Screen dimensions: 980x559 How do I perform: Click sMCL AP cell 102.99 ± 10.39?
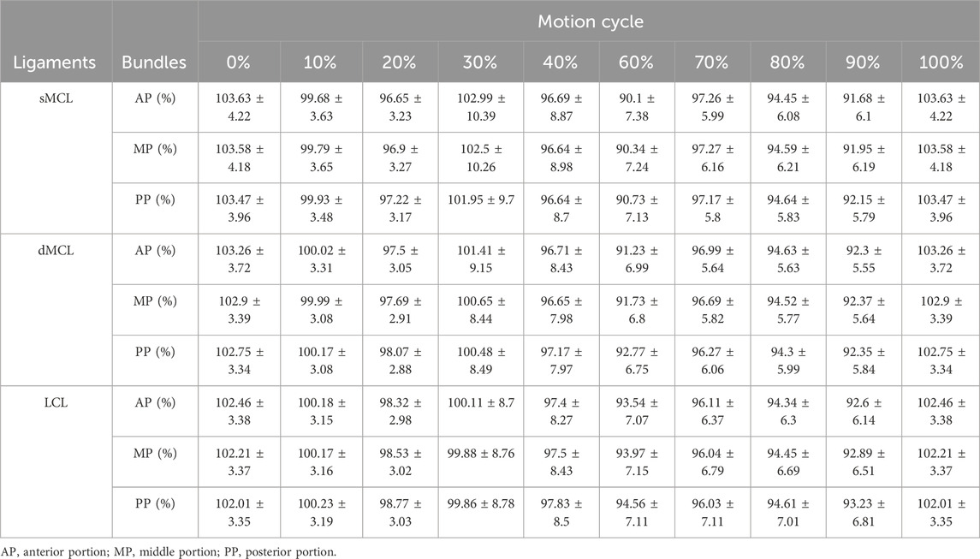[481, 107]
